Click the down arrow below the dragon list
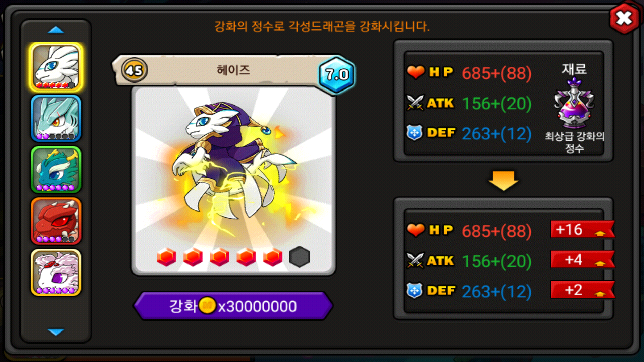The height and width of the screenshot is (362, 644). point(56,332)
